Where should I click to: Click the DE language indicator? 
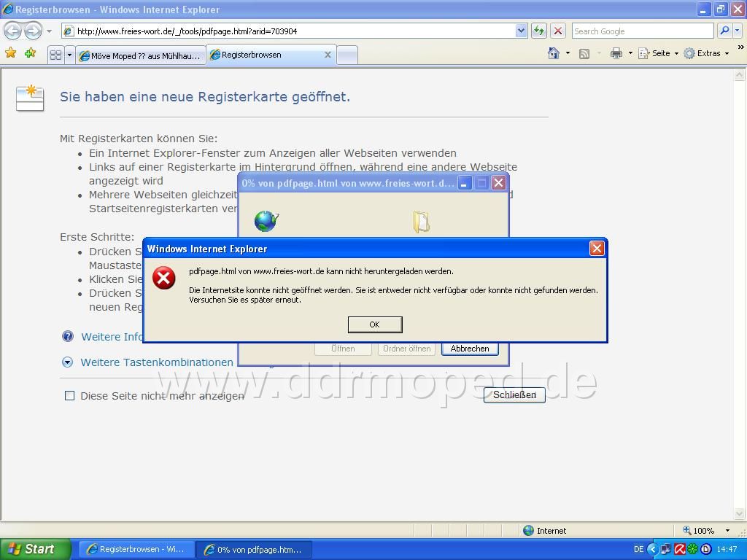click(x=638, y=550)
